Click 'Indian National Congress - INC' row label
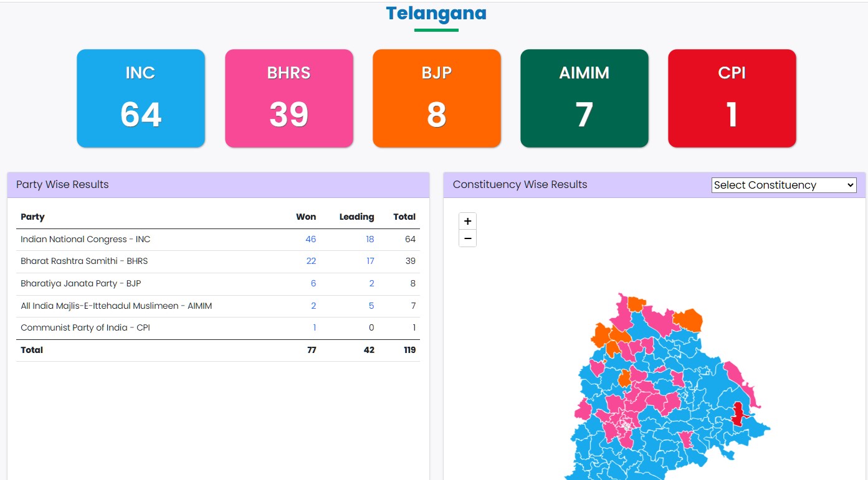The width and height of the screenshot is (868, 480). 85,239
